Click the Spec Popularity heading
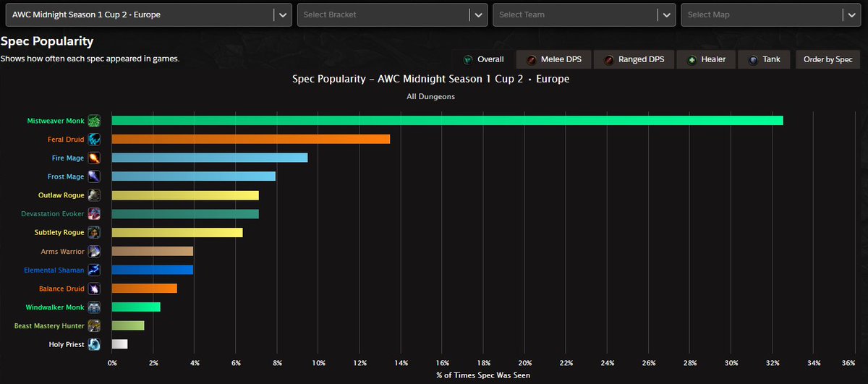The image size is (868, 384). [47, 42]
